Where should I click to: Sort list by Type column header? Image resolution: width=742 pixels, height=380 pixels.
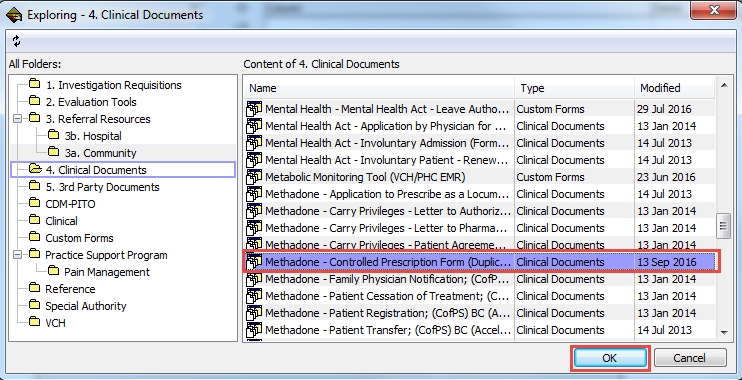pos(574,88)
